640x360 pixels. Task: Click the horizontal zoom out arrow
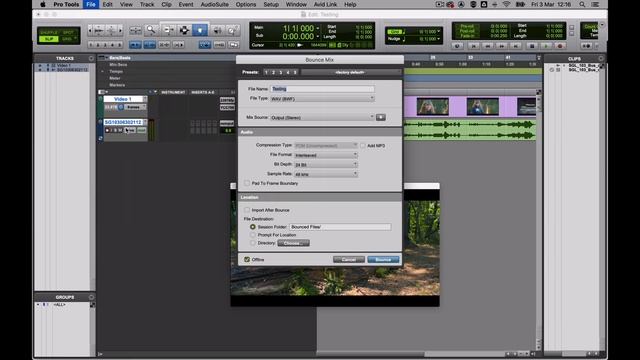tap(90, 30)
